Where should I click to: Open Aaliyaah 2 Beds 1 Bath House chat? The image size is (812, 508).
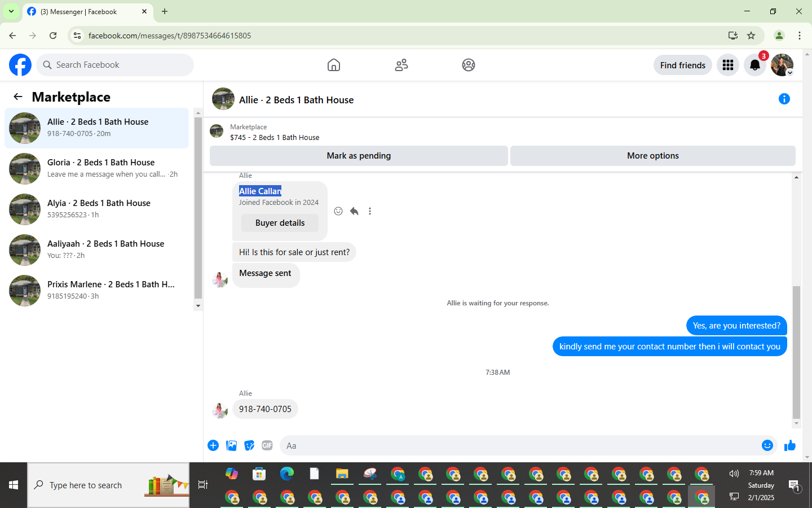96,250
